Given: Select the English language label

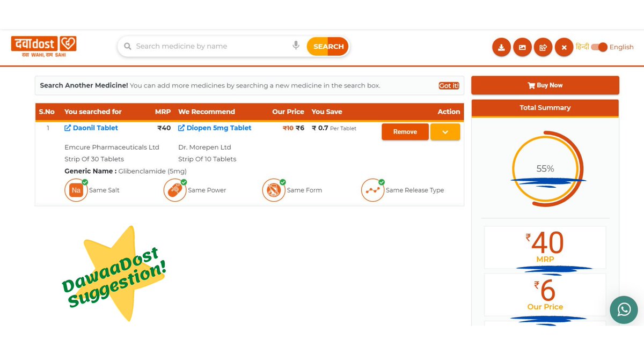Looking at the screenshot, I should pos(621,47).
